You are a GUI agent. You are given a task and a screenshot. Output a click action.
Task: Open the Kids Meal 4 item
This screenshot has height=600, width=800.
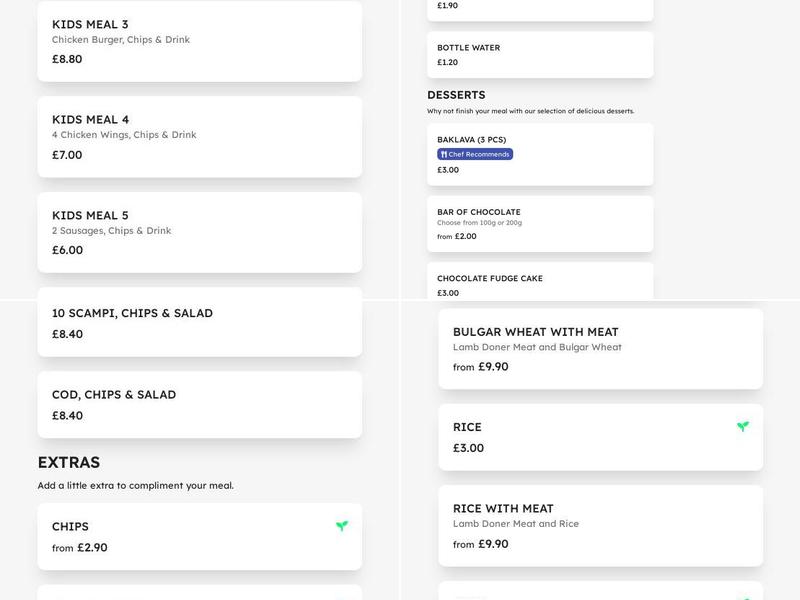199,136
